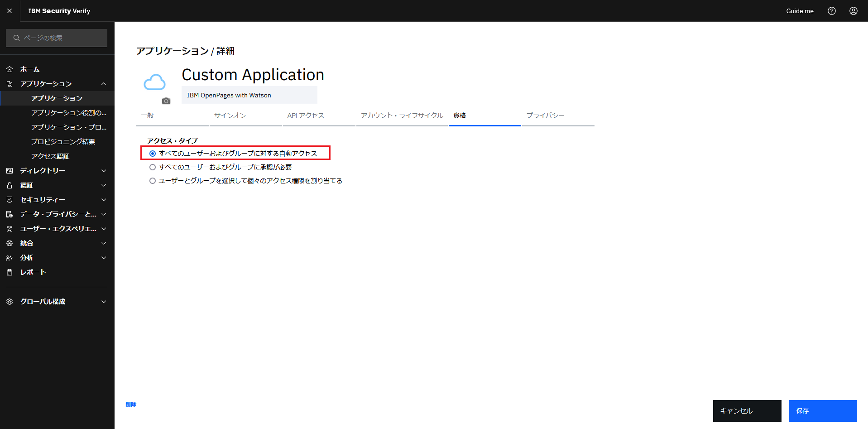Click the IBM Security Verify title

[59, 11]
